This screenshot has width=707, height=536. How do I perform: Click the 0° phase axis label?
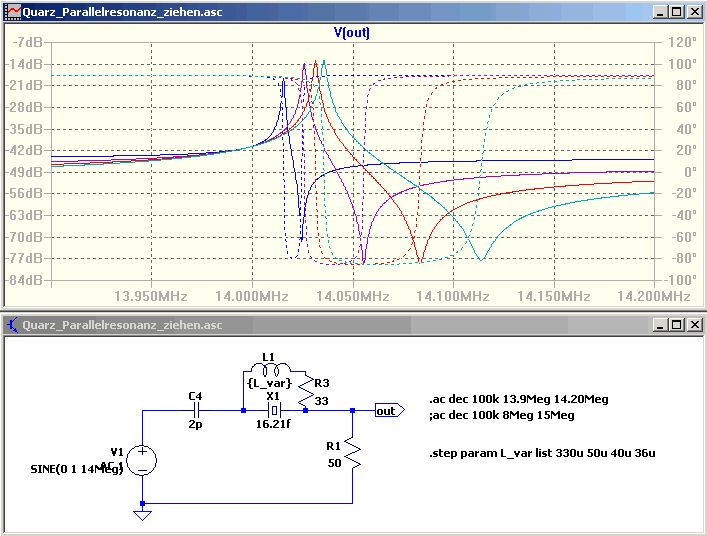690,172
